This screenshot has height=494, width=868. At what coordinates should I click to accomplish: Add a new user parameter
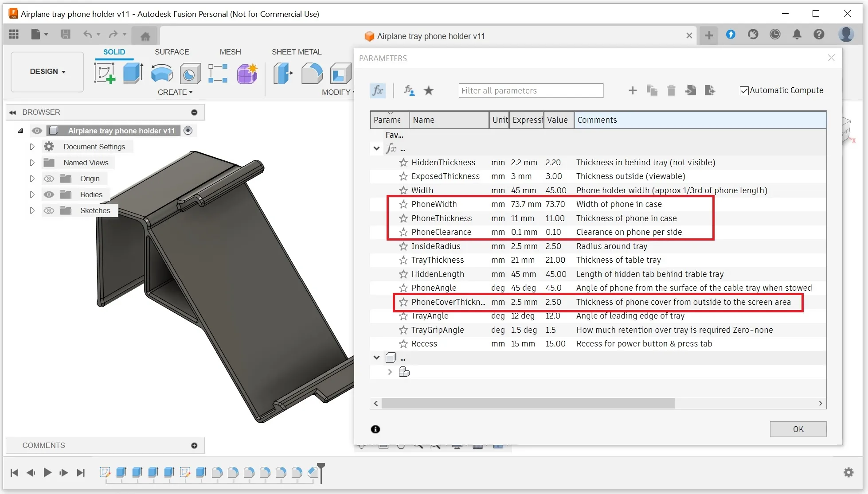click(633, 90)
